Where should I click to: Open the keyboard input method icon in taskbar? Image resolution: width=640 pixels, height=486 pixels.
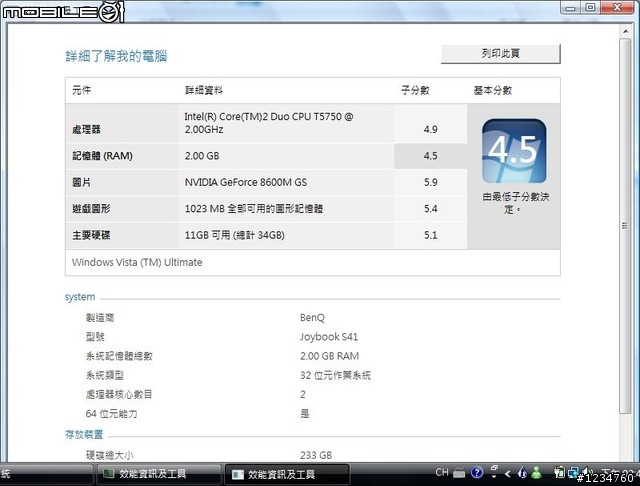pyautogui.click(x=459, y=473)
